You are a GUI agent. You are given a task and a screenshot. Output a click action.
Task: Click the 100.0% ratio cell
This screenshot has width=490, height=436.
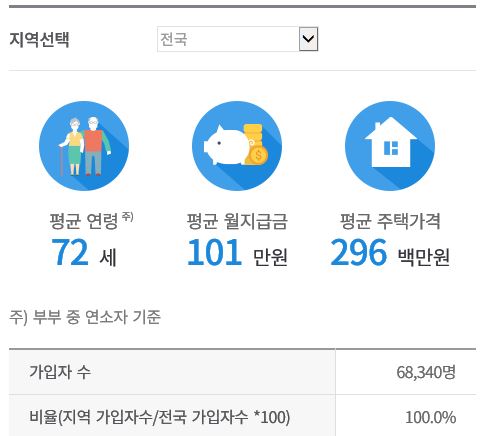pos(406,416)
